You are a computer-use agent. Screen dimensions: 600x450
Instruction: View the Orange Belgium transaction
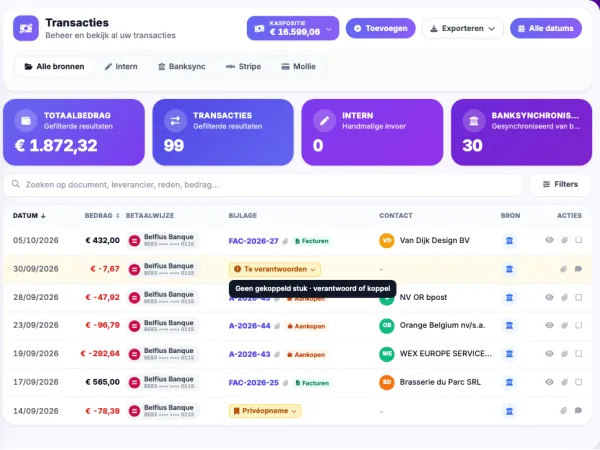pyautogui.click(x=549, y=325)
